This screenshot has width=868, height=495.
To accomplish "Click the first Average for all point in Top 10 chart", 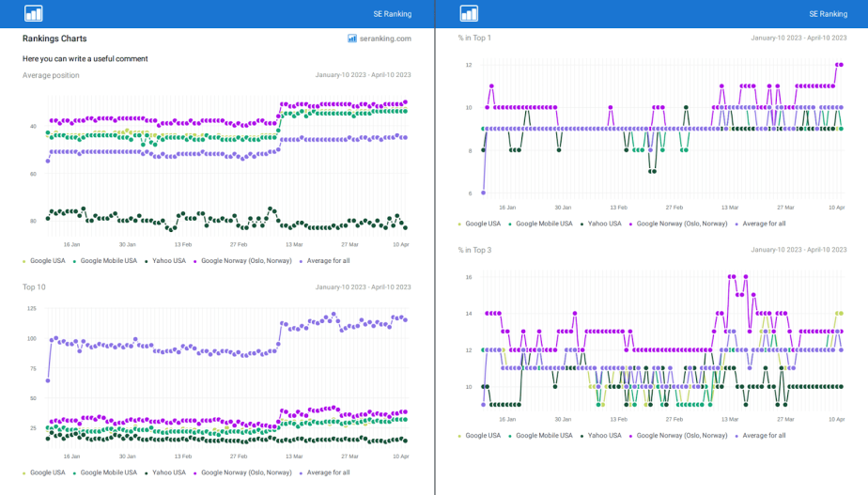I will coord(48,380).
